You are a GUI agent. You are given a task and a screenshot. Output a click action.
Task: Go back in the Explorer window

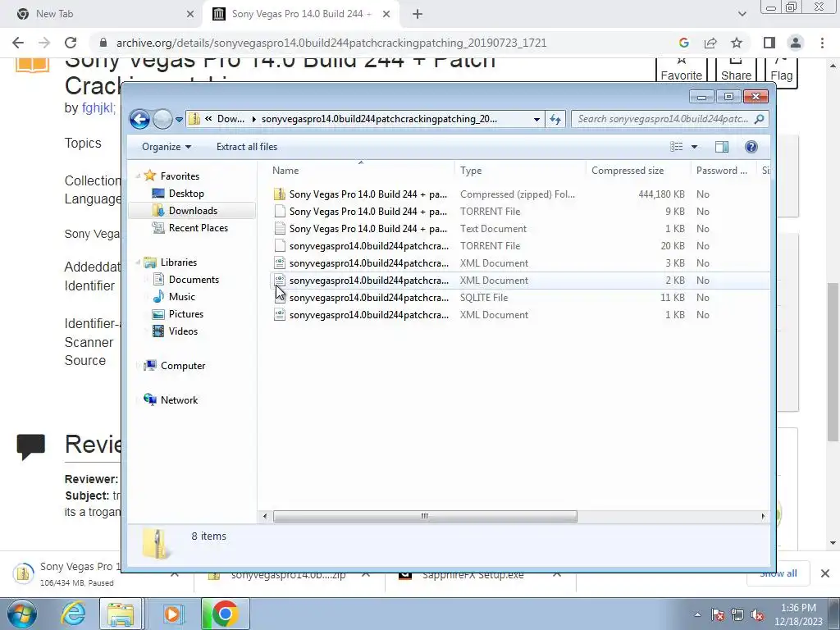139,119
